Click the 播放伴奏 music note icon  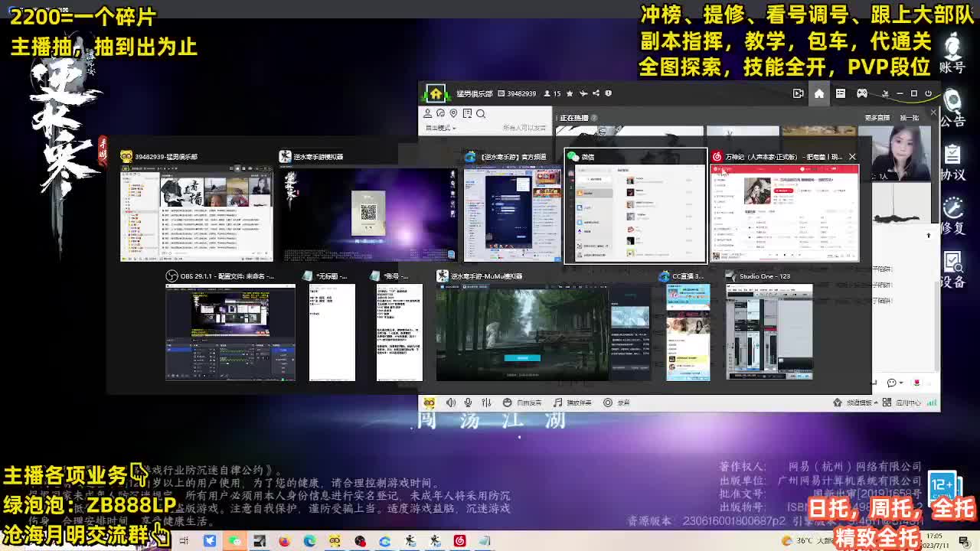[x=557, y=403]
